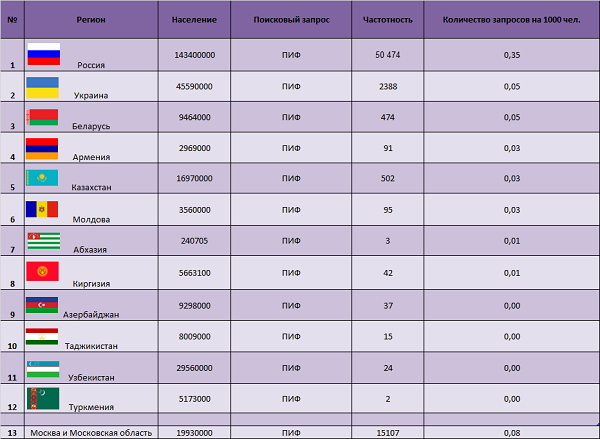This screenshot has width=600, height=439.
Task: Click frequency value "50 474"
Action: (388, 55)
